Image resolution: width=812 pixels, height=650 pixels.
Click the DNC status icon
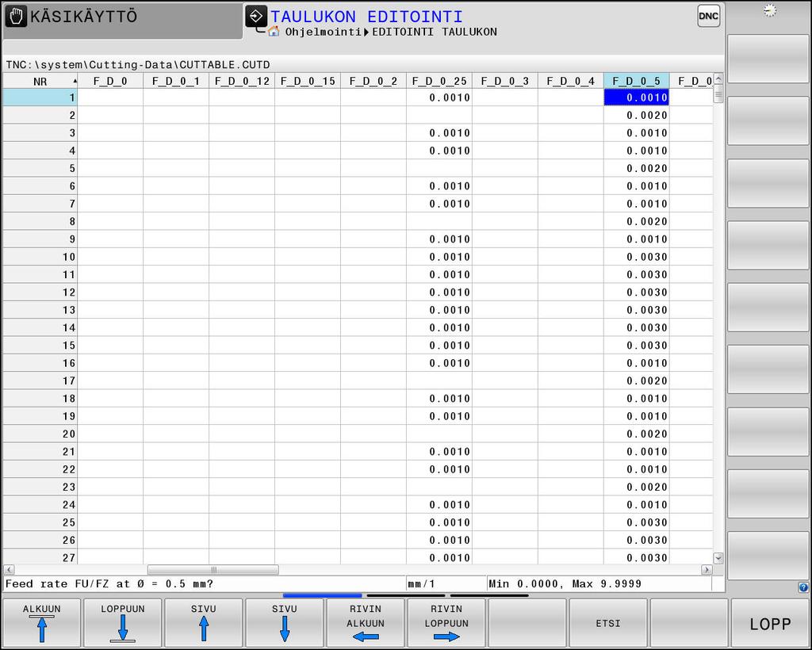708,16
